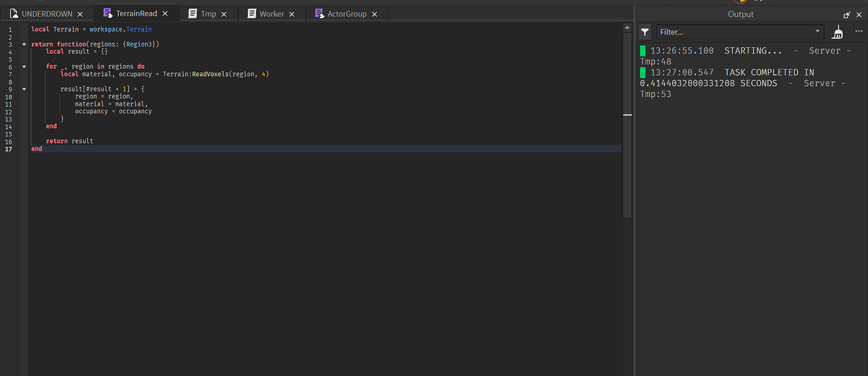The width and height of the screenshot is (868, 376).
Task: Switch to the Worker script tab
Action: [271, 13]
